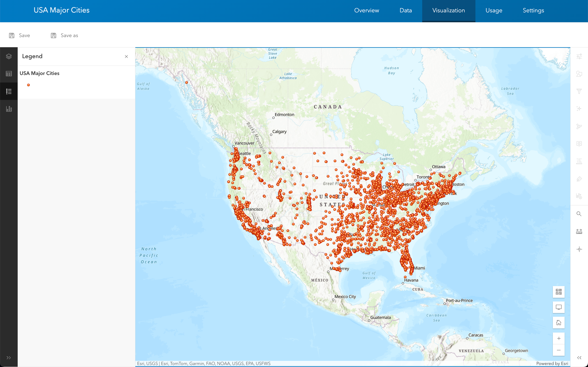Expand the left dark toolbar
The height and width of the screenshot is (367, 588).
point(9,358)
